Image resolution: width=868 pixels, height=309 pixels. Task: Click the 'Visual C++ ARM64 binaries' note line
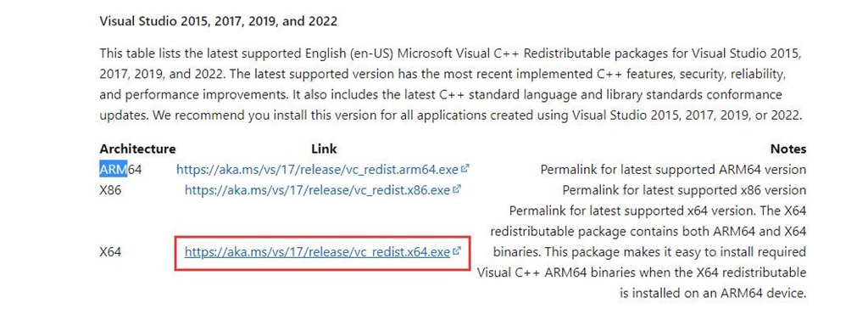point(641,272)
